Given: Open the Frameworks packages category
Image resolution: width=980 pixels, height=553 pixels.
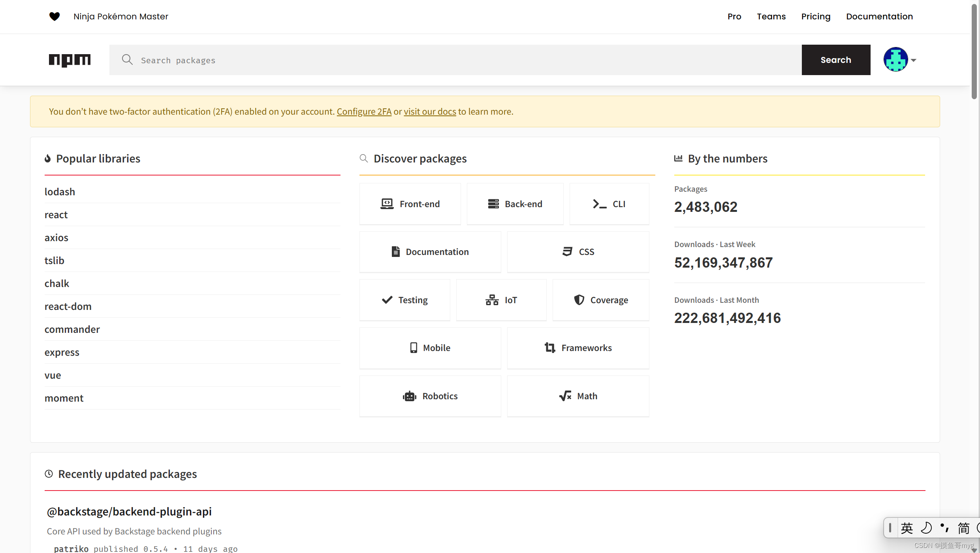Looking at the screenshot, I should (x=578, y=348).
